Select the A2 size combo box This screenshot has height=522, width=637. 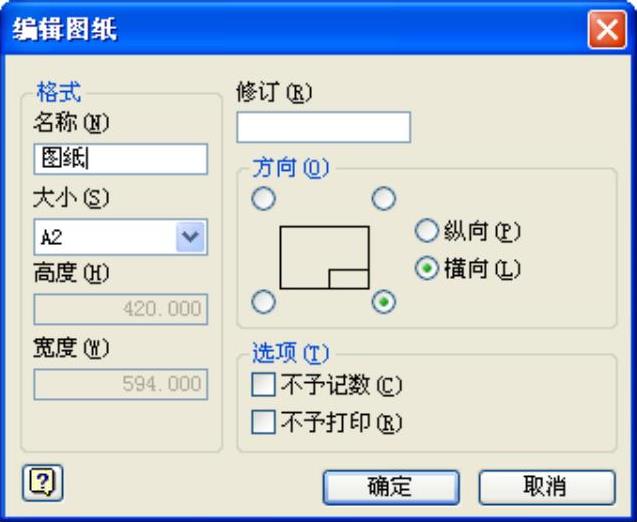pyautogui.click(x=105, y=237)
